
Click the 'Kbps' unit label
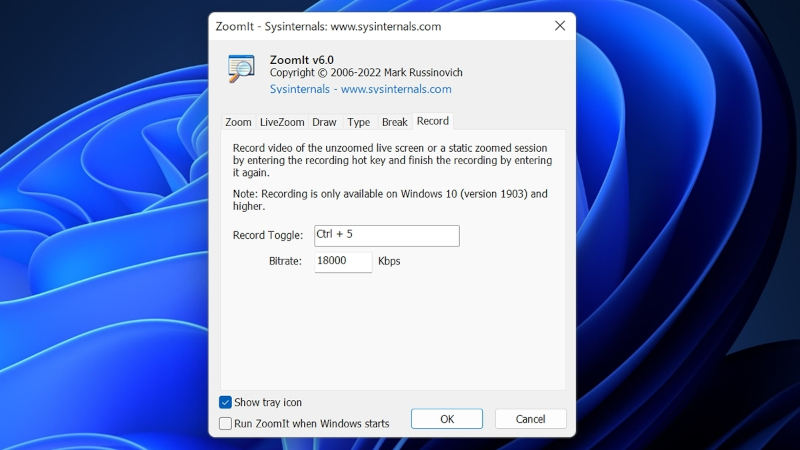[389, 261]
